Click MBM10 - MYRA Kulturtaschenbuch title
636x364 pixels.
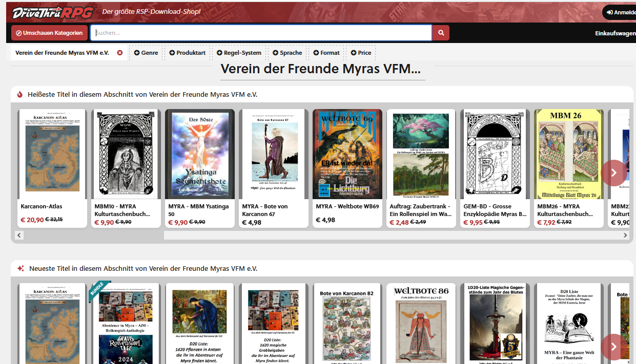point(122,210)
